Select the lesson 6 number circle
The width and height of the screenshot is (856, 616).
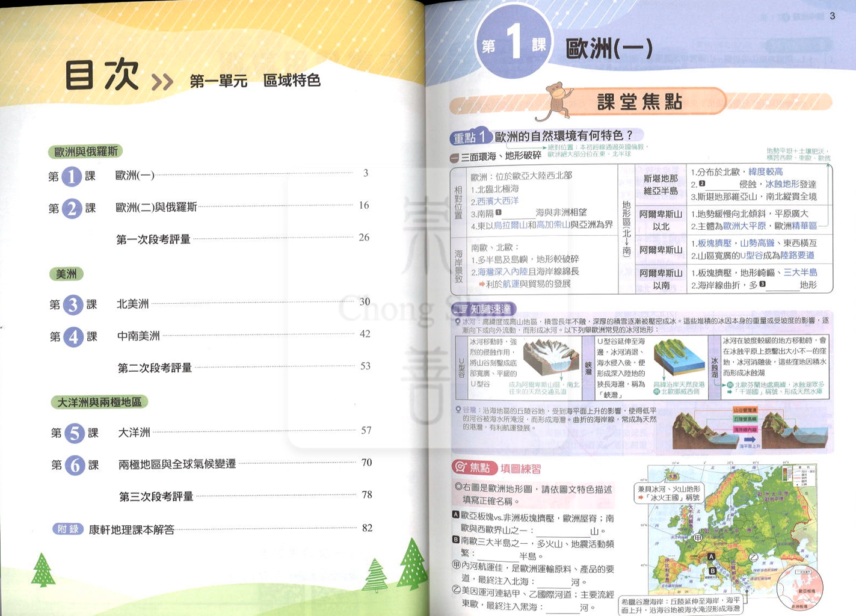[x=75, y=465]
